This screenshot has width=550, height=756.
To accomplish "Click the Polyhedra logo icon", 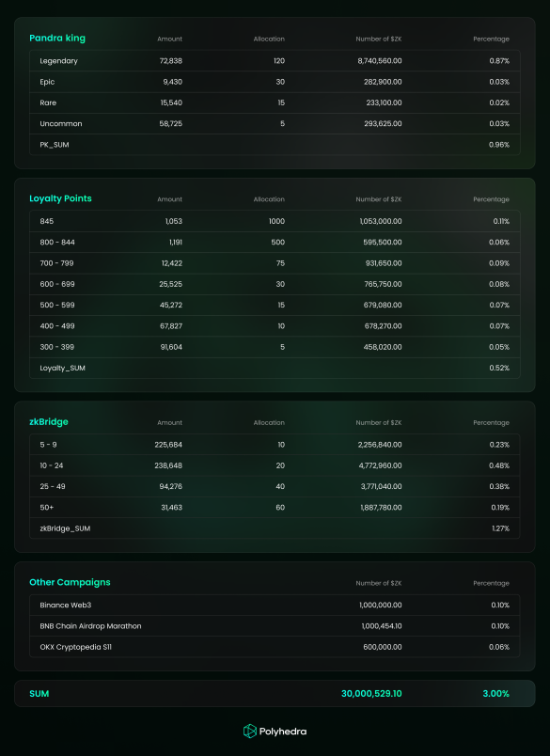I will (250, 731).
